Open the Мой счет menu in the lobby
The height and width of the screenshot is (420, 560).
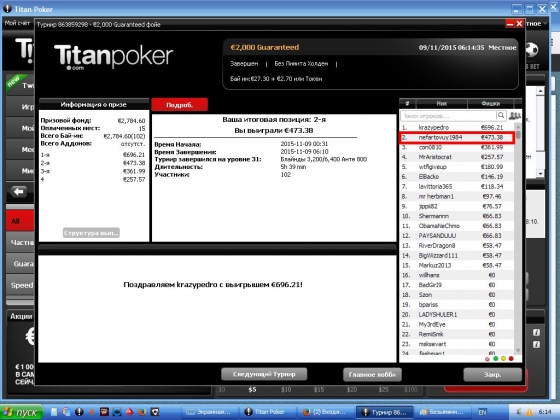click(17, 23)
